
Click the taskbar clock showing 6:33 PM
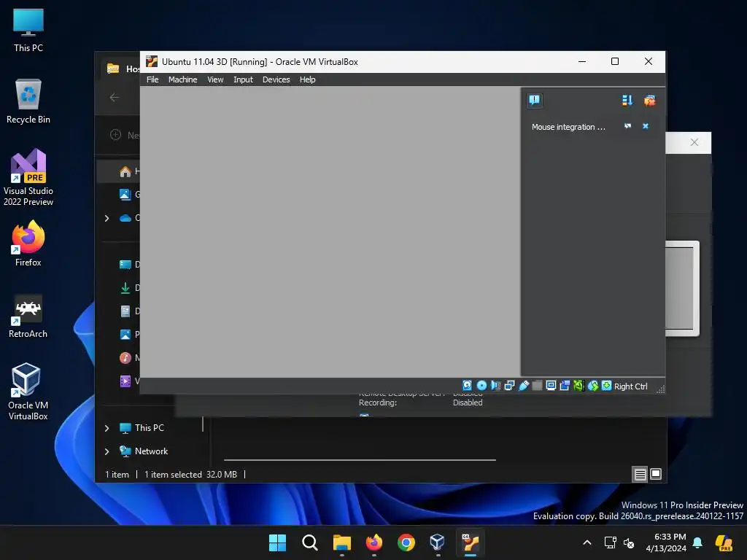[x=666, y=542]
